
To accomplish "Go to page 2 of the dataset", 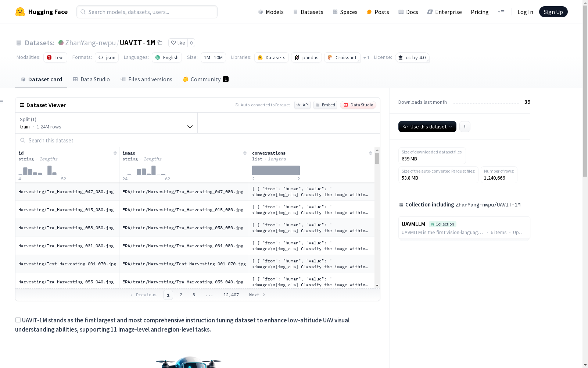I will point(181,295).
